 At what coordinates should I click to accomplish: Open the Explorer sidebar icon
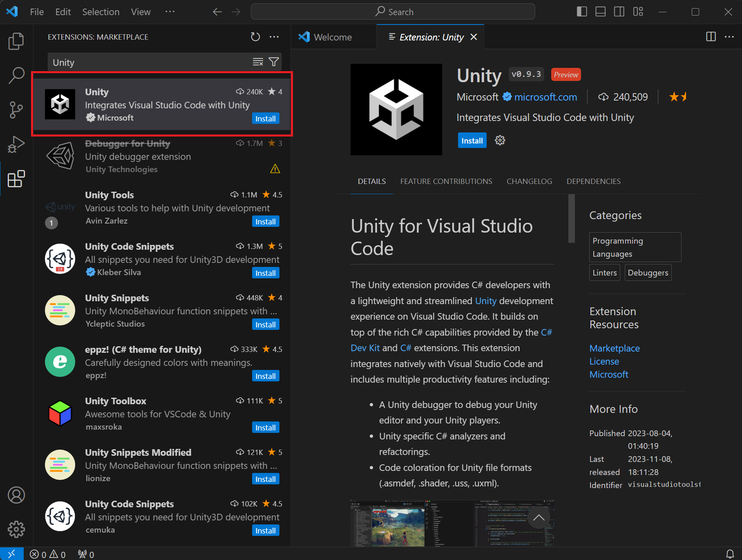[x=16, y=41]
